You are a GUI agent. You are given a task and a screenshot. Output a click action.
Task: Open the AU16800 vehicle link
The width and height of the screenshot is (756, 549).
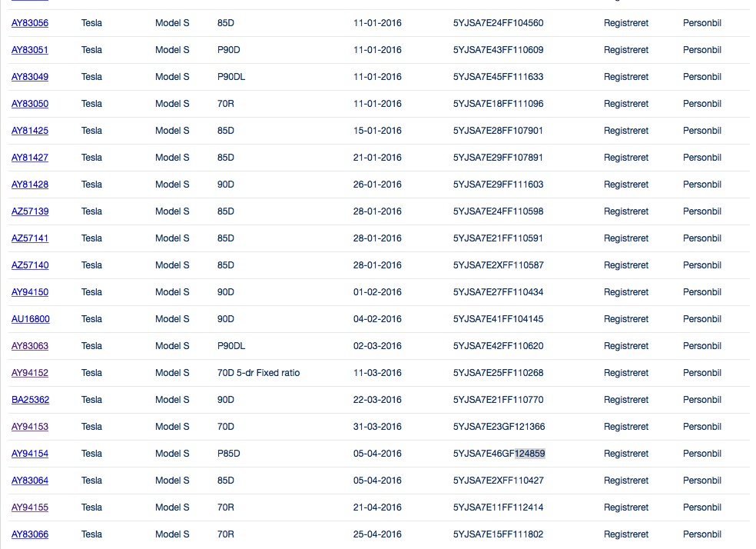click(31, 319)
